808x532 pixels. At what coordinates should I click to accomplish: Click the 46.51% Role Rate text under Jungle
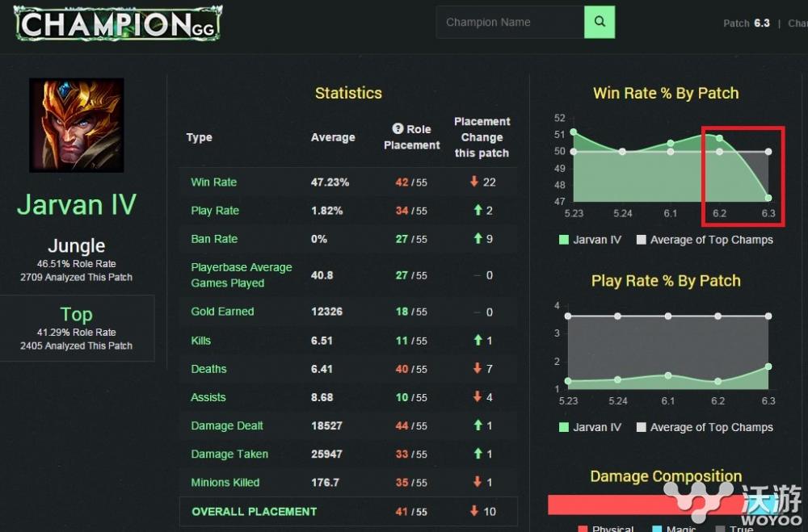pos(76,264)
